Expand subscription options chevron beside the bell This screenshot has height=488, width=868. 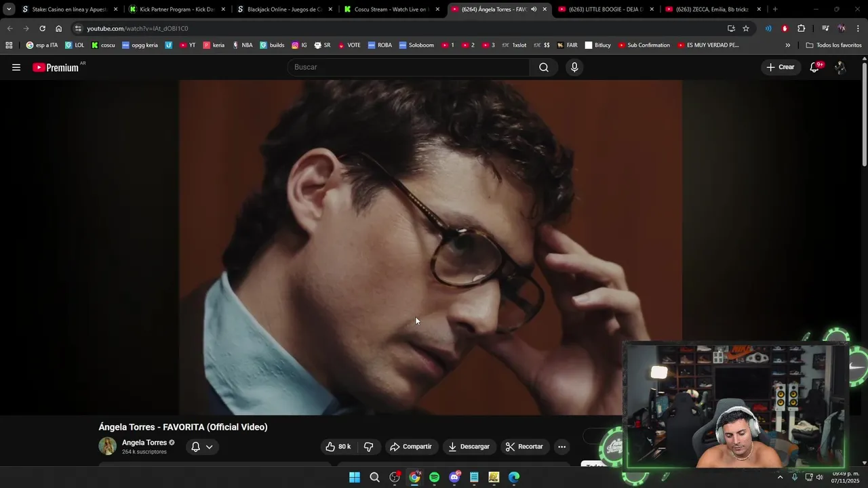point(210,447)
